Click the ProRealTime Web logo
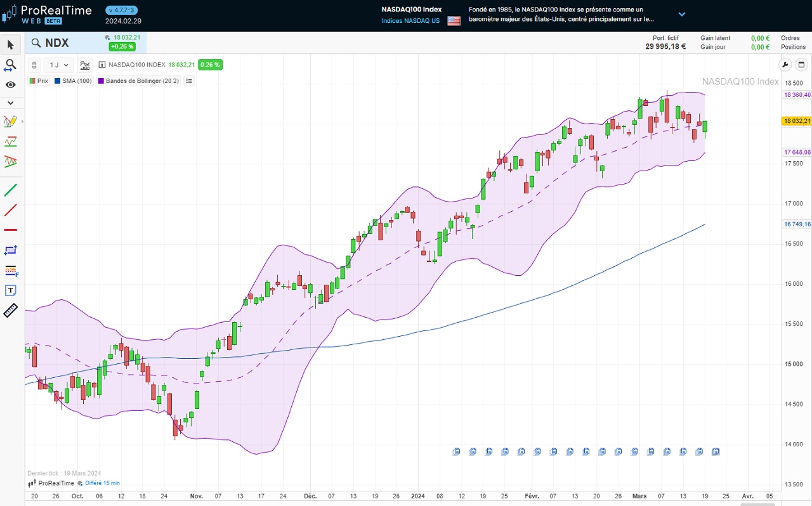This screenshot has width=812, height=506. [x=46, y=14]
